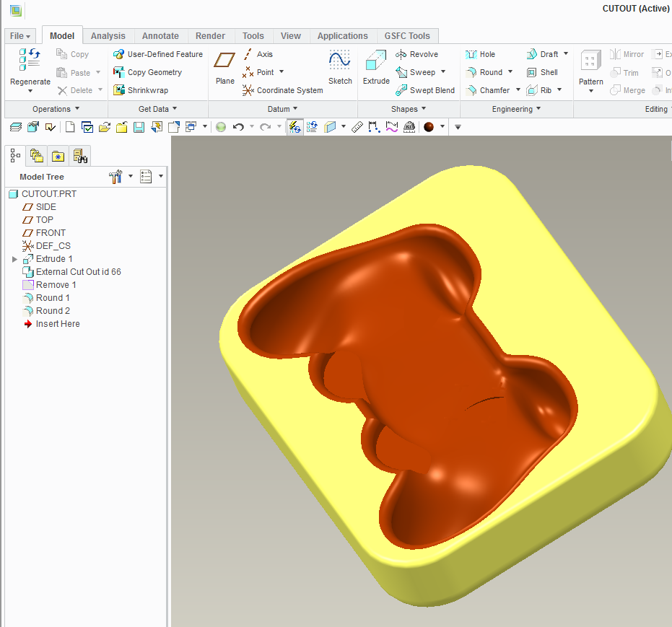The image size is (672, 627).
Task: Click the Open folder icon in quick toolbar
Action: coord(105,127)
